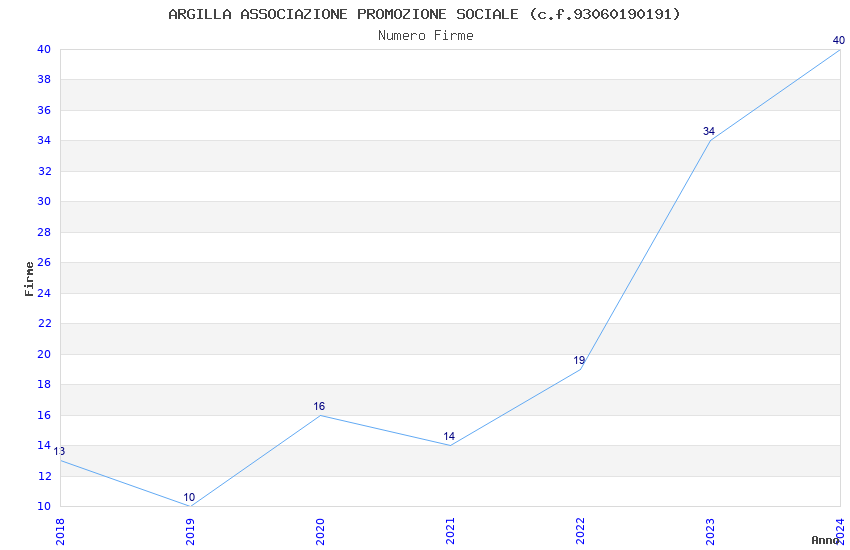Click the data label 34 at 2023
The width and height of the screenshot is (850, 550).
pos(709,131)
